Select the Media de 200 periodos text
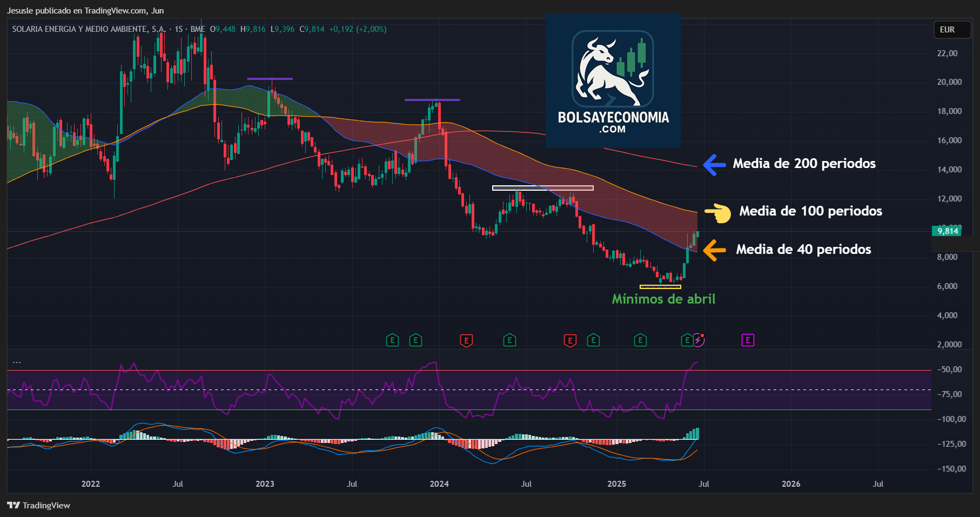 pos(804,164)
